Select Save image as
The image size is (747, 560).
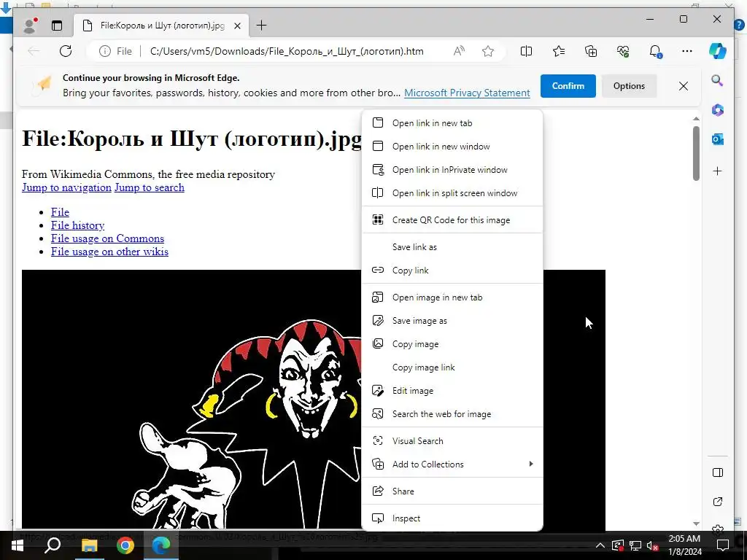pos(452,321)
